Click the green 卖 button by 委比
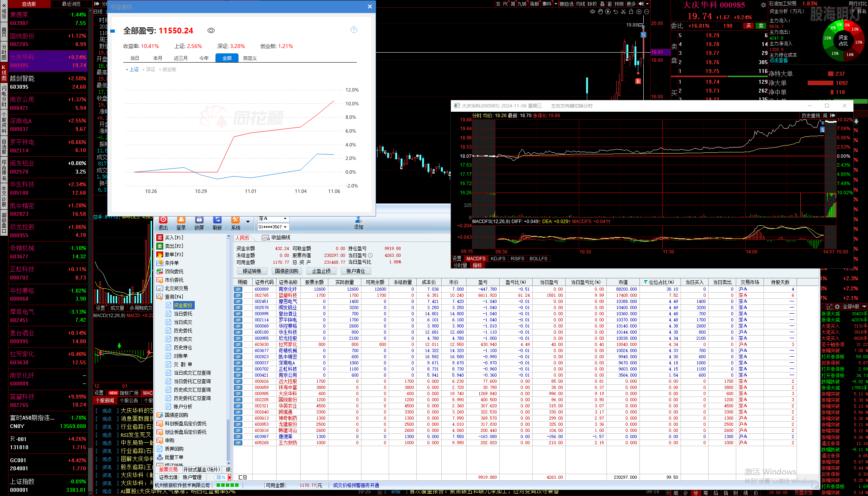 761,26
